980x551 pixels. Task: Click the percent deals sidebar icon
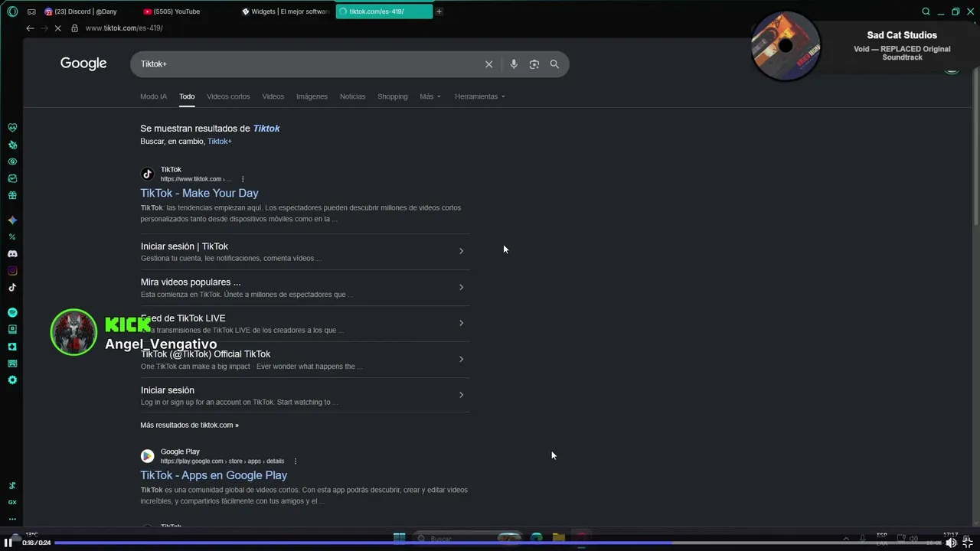point(12,237)
